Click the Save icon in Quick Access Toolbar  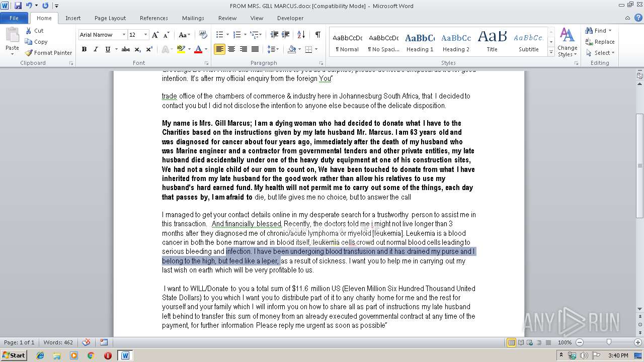pyautogui.click(x=18, y=6)
